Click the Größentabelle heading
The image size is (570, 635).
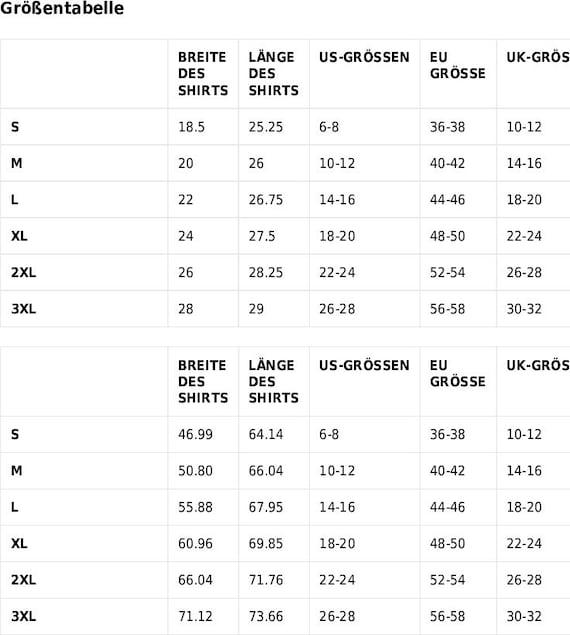(x=62, y=8)
